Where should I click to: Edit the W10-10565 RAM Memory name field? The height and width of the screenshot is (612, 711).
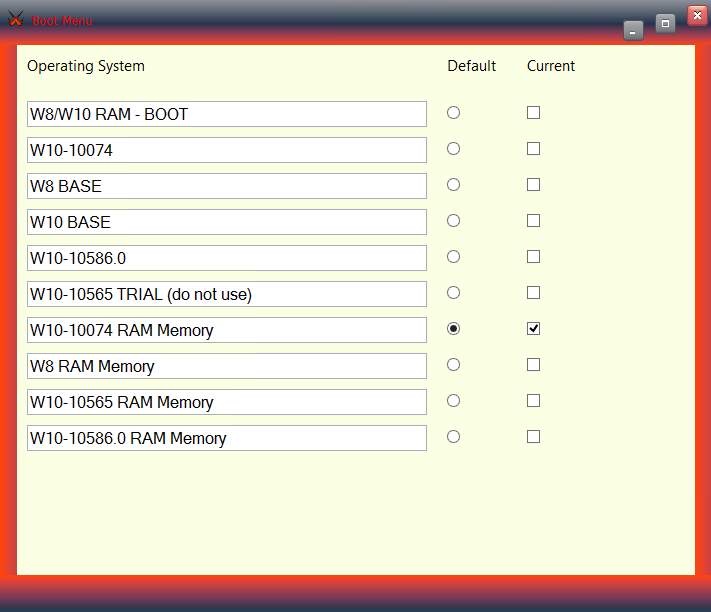pyautogui.click(x=227, y=402)
